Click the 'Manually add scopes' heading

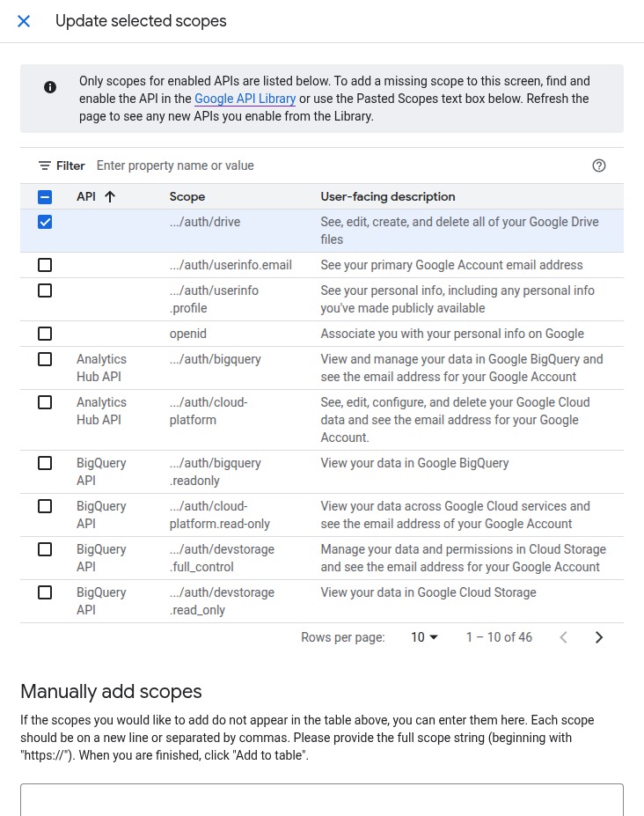tap(111, 692)
